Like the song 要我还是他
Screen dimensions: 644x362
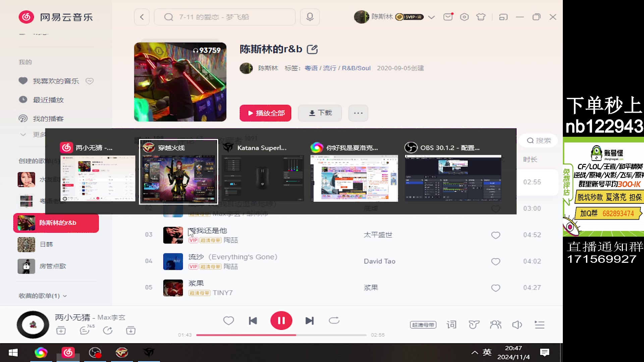496,235
